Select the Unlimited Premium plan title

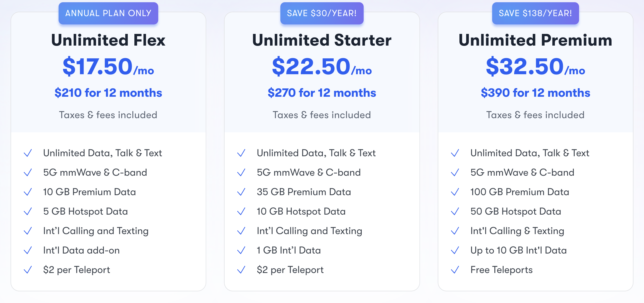tap(535, 40)
